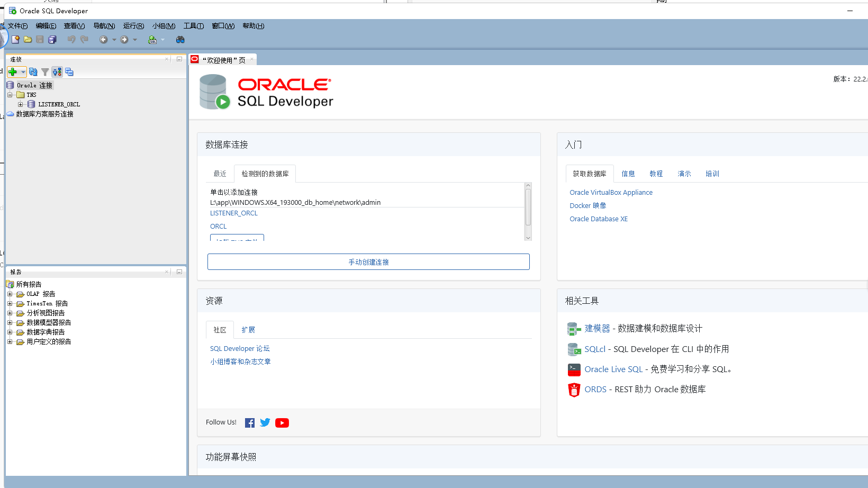Switch to the 培训 tab

[712, 174]
